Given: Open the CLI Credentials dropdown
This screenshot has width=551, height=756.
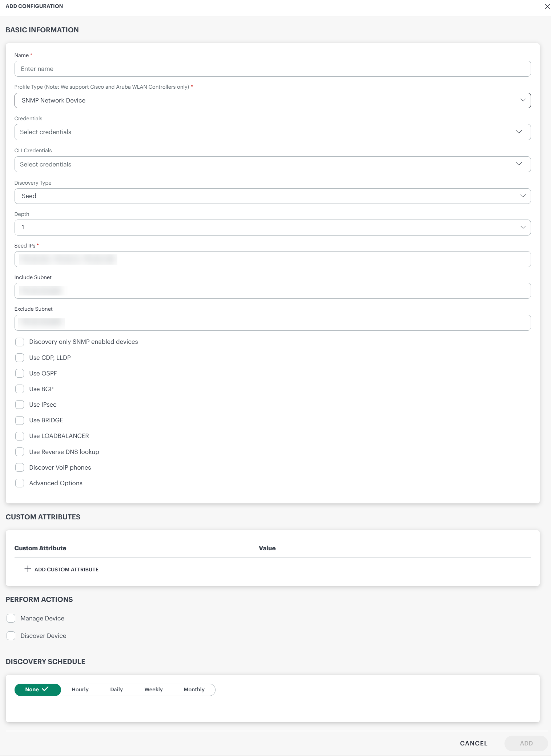Looking at the screenshot, I should (x=272, y=164).
